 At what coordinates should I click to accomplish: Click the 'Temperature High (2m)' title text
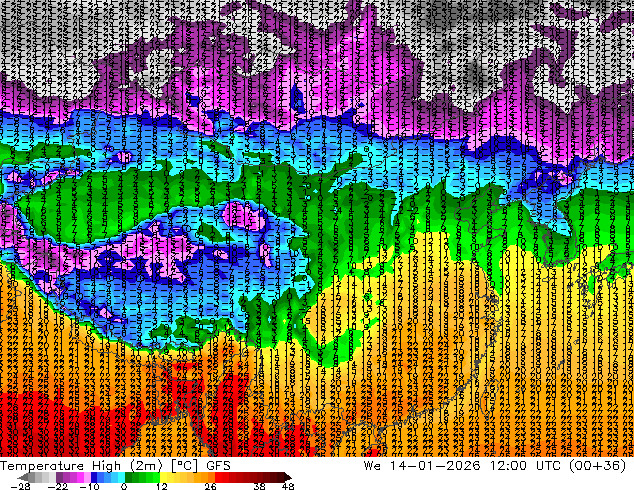coord(81,466)
